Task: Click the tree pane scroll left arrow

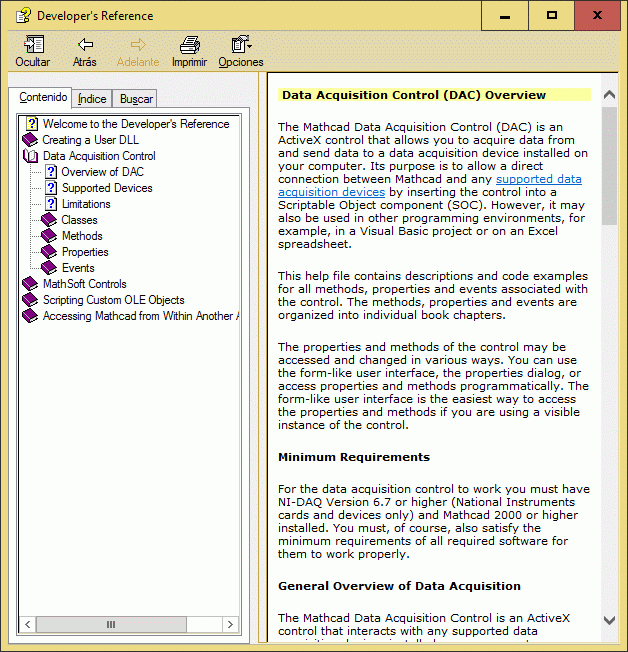Action: 27,624
